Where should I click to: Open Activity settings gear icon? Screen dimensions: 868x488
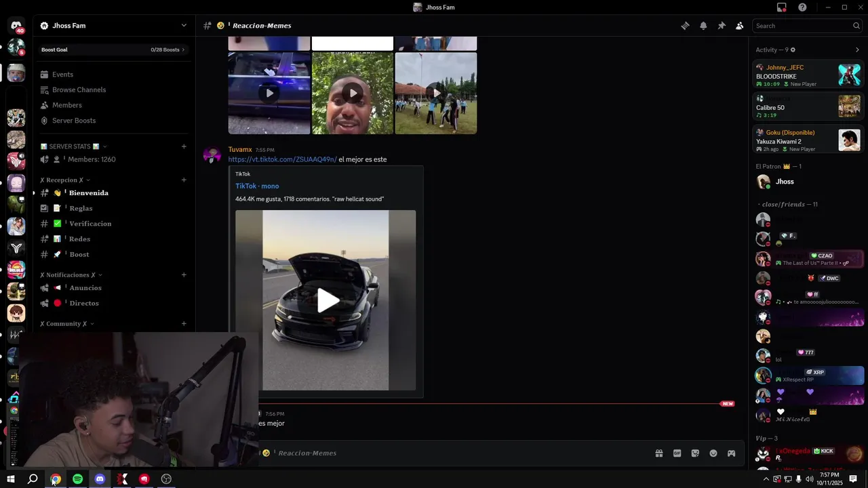point(793,50)
